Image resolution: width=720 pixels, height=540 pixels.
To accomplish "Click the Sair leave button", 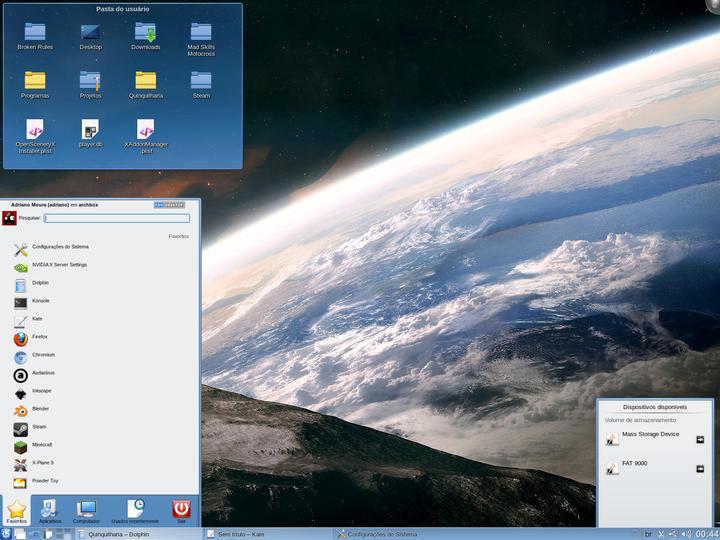I will pos(181,511).
